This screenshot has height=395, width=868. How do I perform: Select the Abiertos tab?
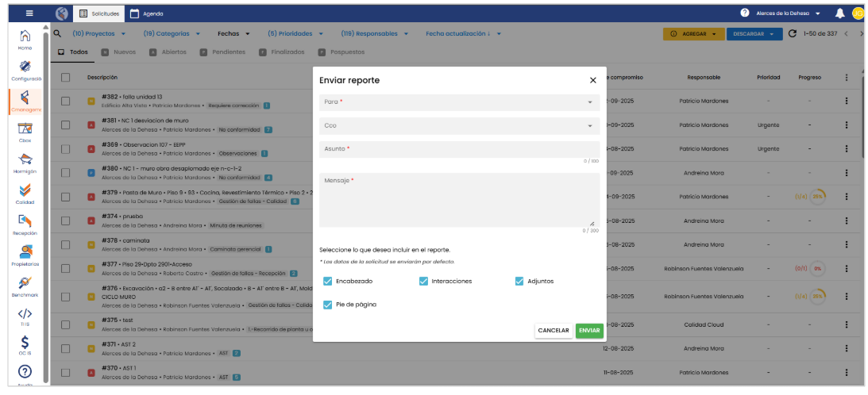coord(168,52)
